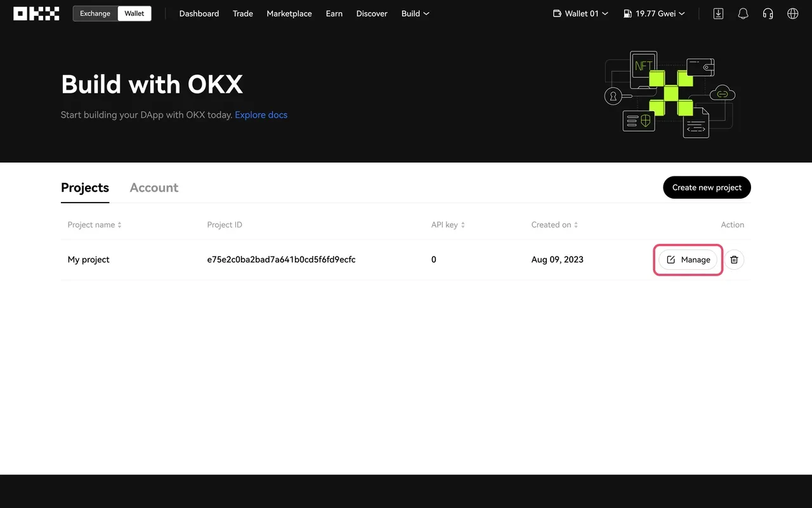Switch to Exchange mode

coord(95,13)
